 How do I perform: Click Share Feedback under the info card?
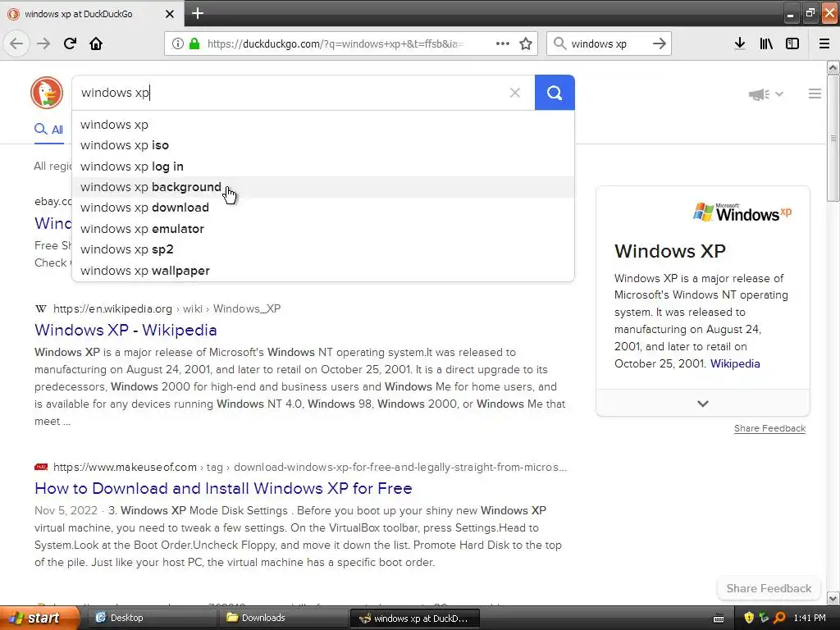pos(769,428)
